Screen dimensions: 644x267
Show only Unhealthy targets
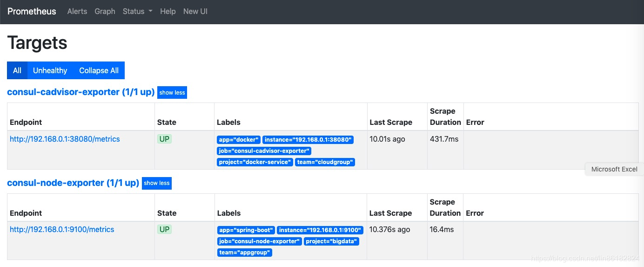click(x=50, y=70)
